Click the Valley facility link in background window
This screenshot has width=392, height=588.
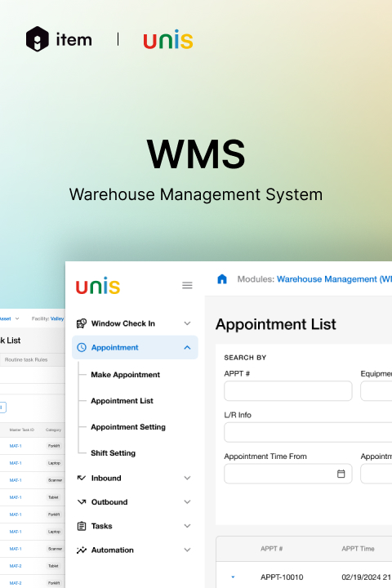pyautogui.click(x=57, y=318)
